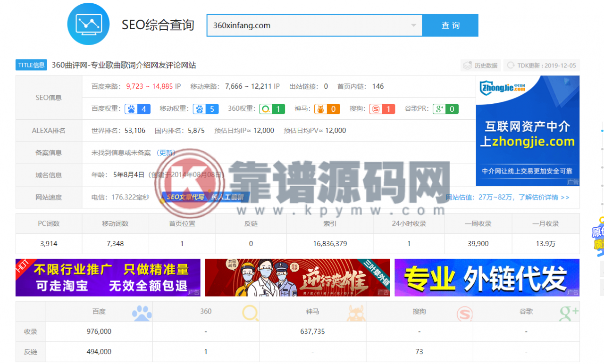Open 历史数据 history data button
This screenshot has height=364, width=604.
[x=480, y=66]
